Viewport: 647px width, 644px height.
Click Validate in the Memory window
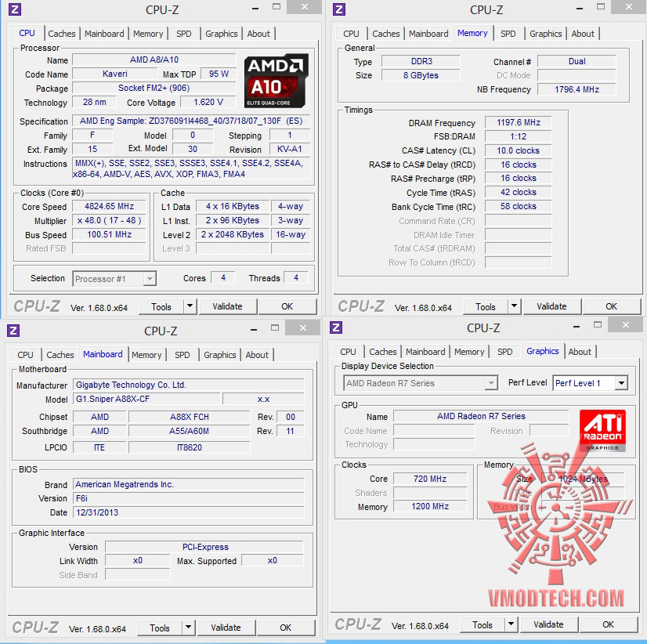(551, 306)
